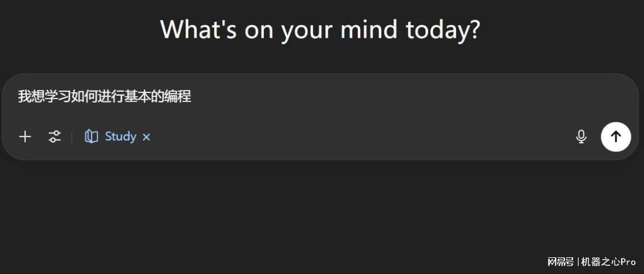Place cursor before 我想 in the prompt
The image size is (644, 274).
point(18,97)
